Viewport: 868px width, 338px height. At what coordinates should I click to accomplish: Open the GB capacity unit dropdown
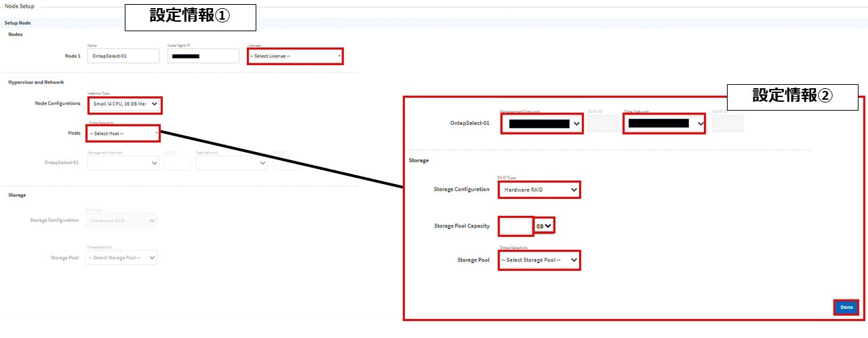pyautogui.click(x=545, y=225)
